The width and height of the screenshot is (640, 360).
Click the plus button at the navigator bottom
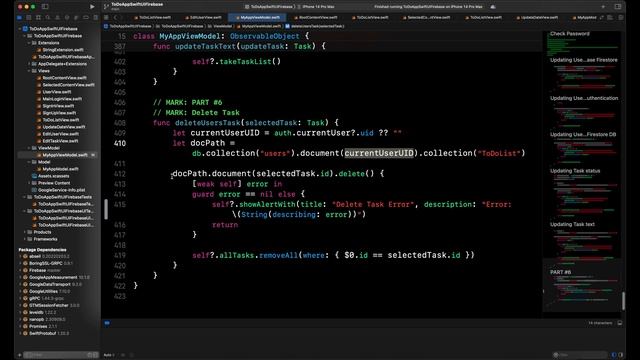tap(19, 355)
